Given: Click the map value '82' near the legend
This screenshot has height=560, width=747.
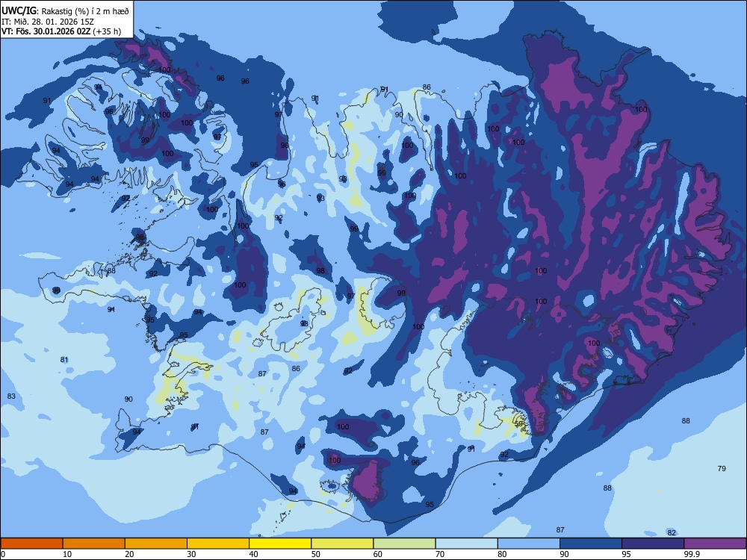Looking at the screenshot, I should pos(672,533).
